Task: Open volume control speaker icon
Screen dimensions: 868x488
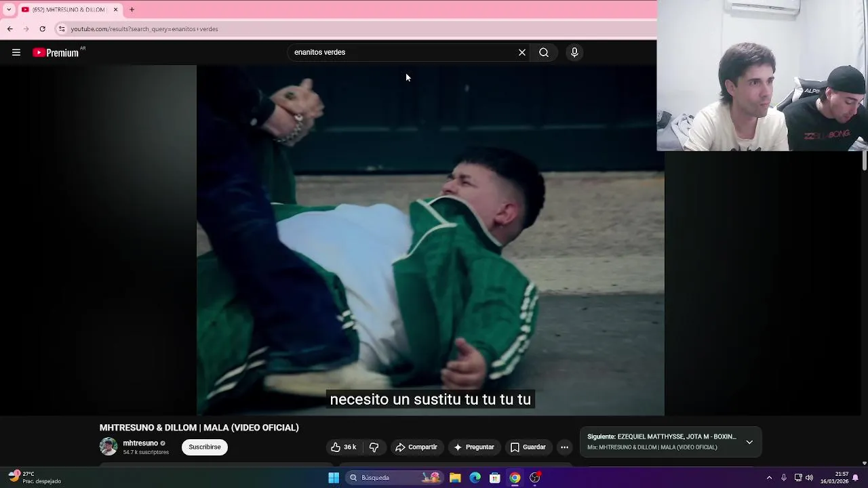Action: click(809, 478)
